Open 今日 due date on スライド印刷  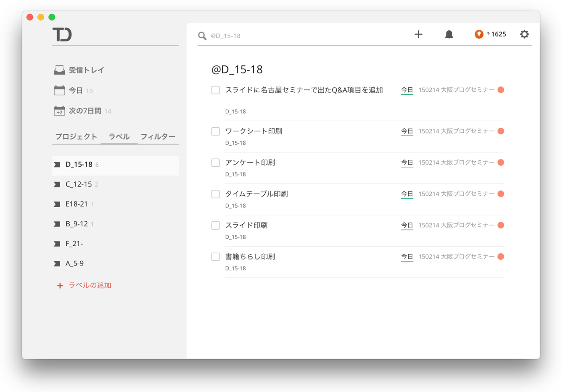407,225
